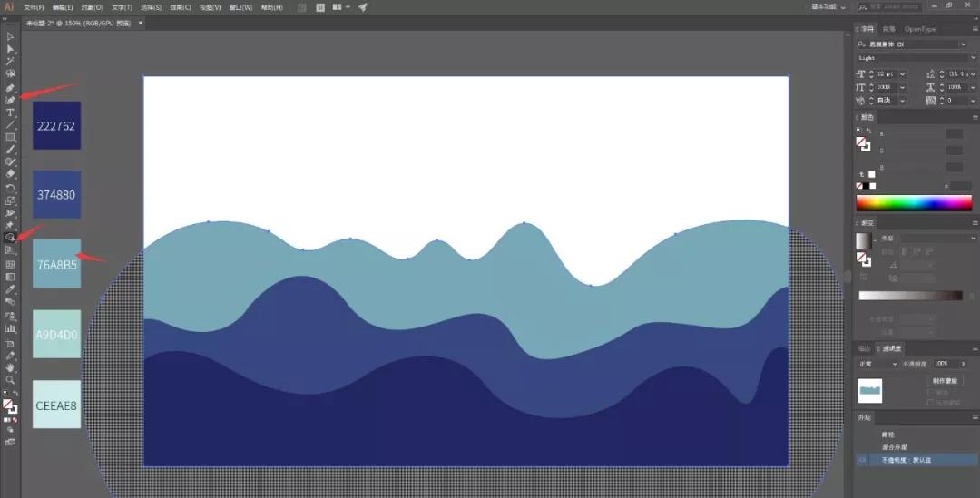980x498 pixels.
Task: Select the Scale tool
Action: tap(10, 200)
